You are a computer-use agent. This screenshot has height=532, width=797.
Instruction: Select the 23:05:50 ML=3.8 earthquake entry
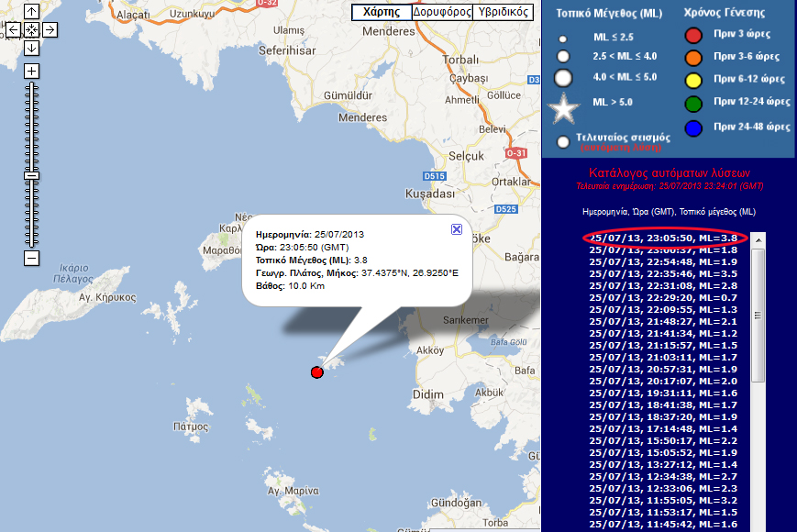pyautogui.click(x=662, y=238)
